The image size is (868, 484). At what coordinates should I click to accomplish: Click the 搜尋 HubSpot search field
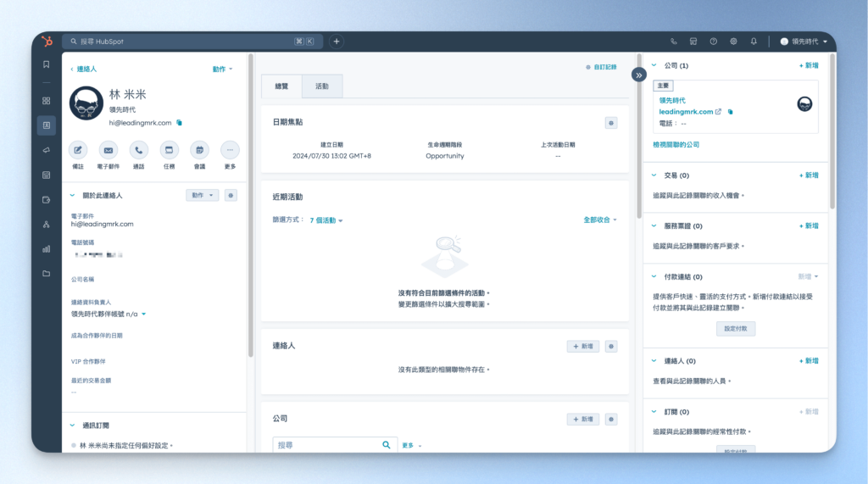192,42
